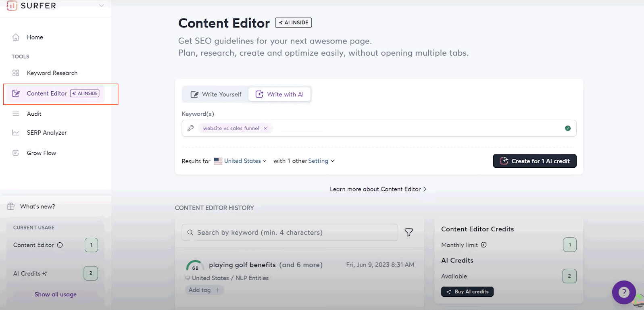Switch to Write with AI tab

(279, 94)
